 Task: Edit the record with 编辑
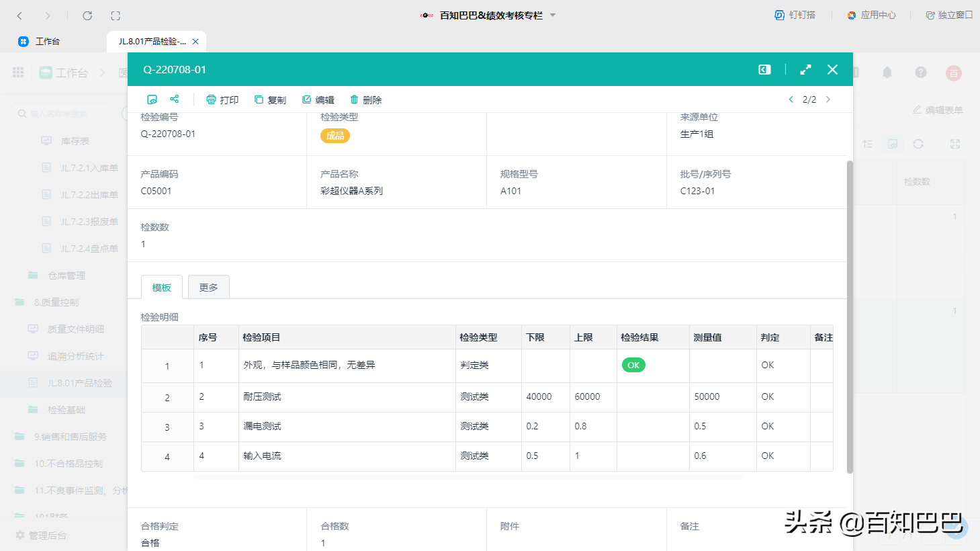click(318, 99)
